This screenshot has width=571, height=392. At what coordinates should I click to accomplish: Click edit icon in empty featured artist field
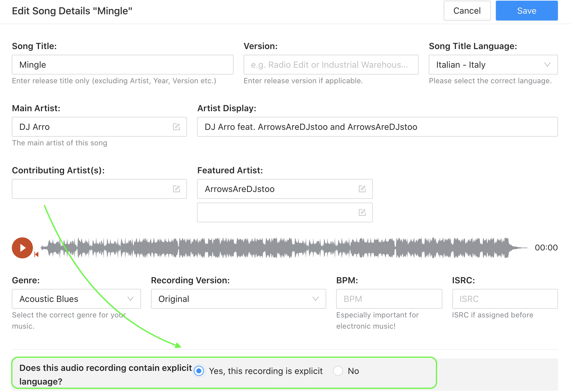[362, 212]
